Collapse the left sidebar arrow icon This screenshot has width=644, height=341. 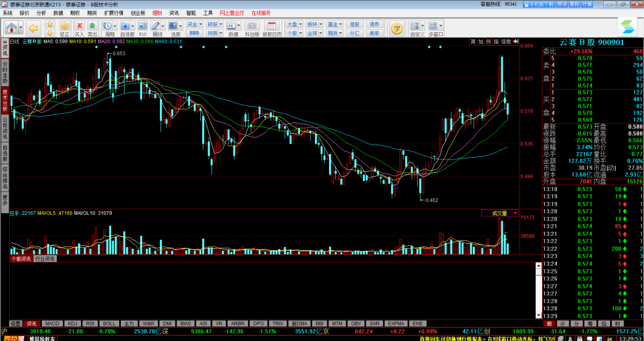click(5, 42)
